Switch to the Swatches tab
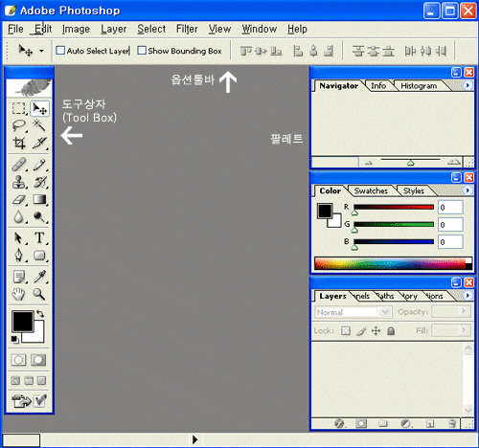The image size is (479, 448). point(371,190)
